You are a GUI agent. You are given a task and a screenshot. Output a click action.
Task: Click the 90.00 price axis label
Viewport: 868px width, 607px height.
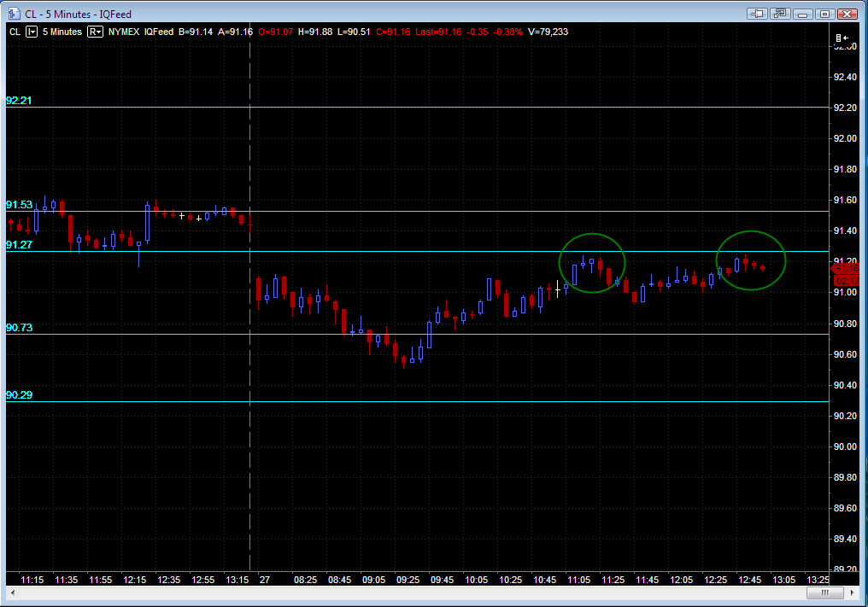845,446
